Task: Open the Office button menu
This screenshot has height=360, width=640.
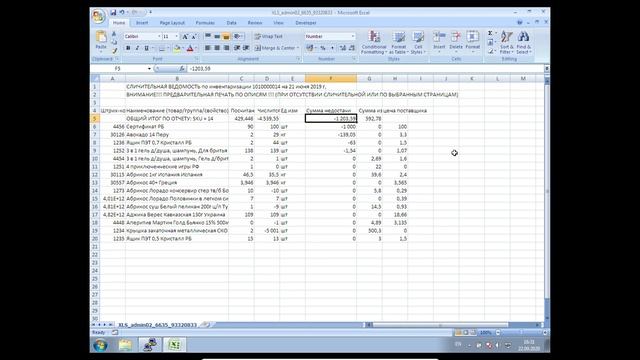Action: coord(98,17)
